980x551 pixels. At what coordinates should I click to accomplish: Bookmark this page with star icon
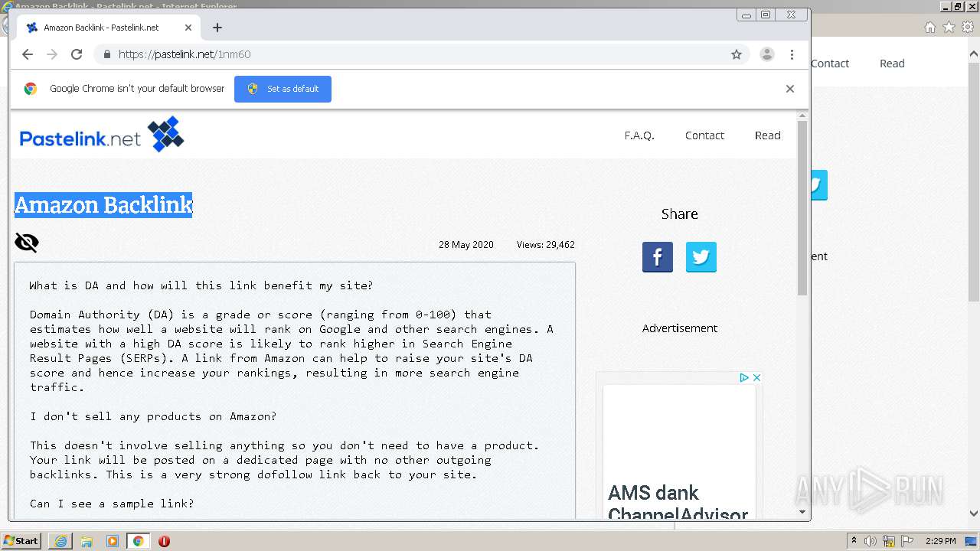click(737, 54)
